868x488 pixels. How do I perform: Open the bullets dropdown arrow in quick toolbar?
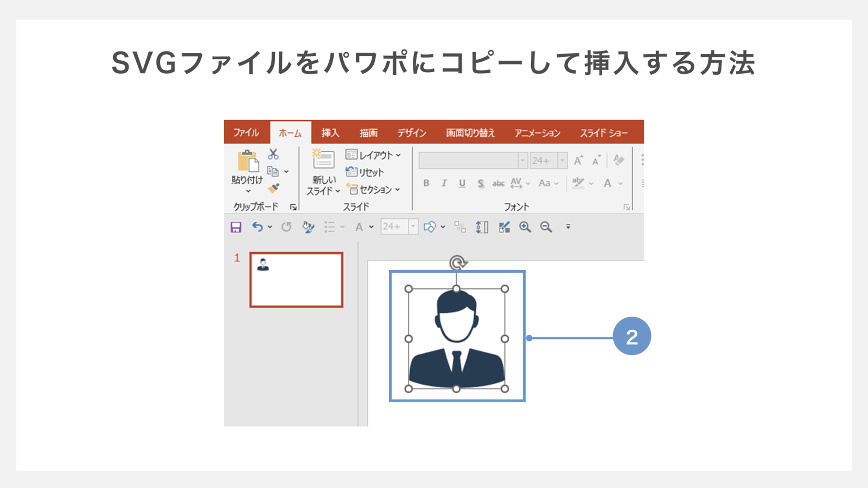click(x=342, y=227)
